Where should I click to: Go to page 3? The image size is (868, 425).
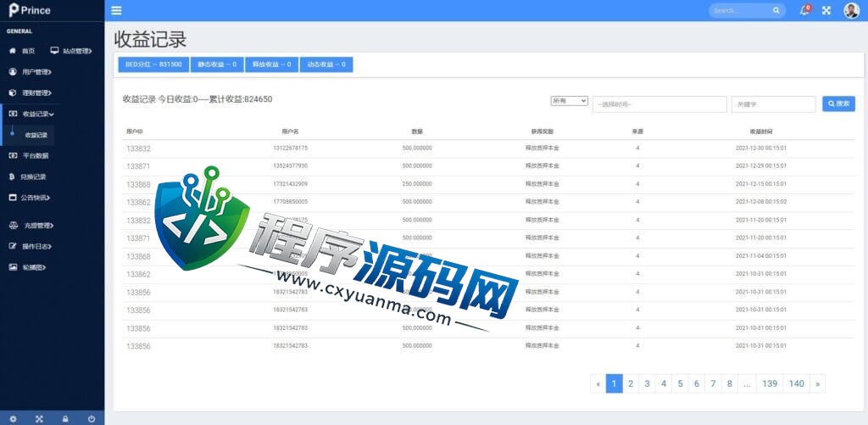tap(647, 383)
